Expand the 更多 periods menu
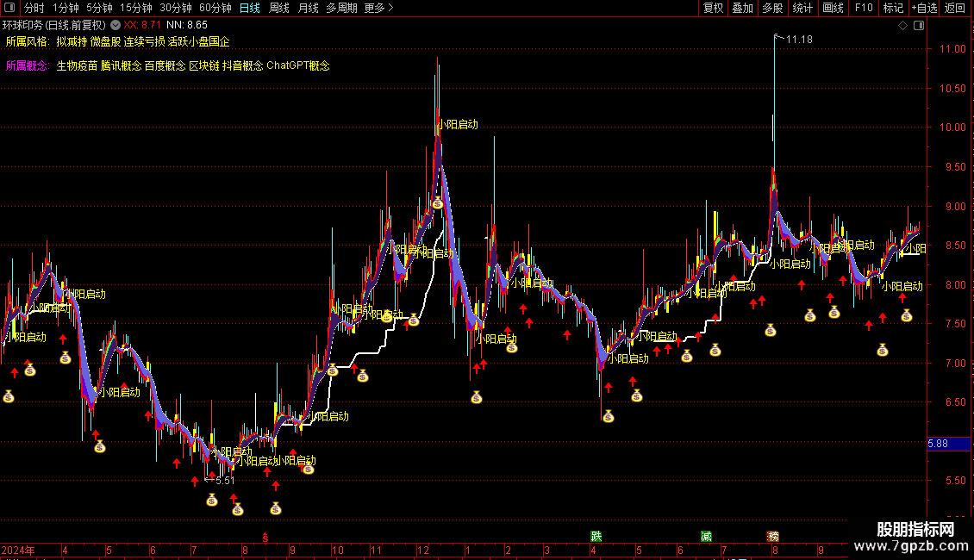The width and height of the screenshot is (974, 560). click(x=378, y=8)
